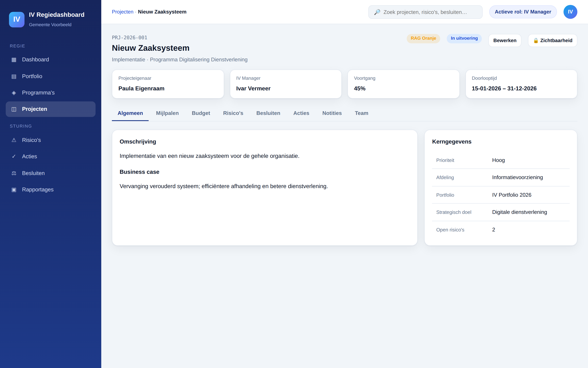Open the Besluiten project tab
The width and height of the screenshot is (588, 368).
pyautogui.click(x=268, y=113)
